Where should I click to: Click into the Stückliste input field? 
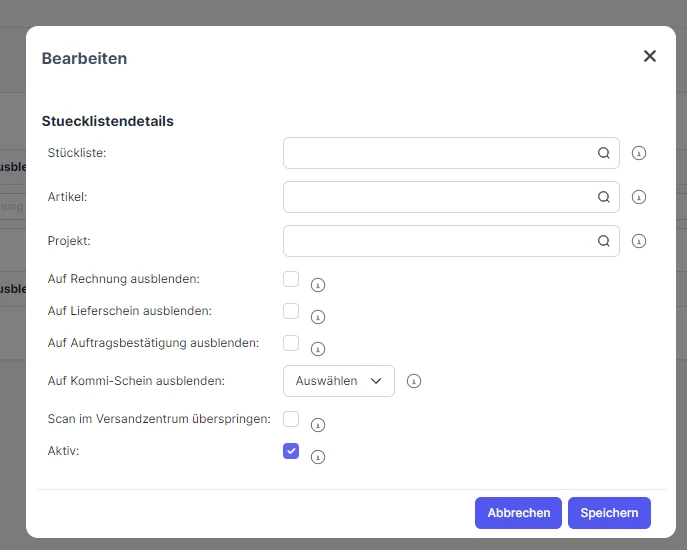pos(451,153)
